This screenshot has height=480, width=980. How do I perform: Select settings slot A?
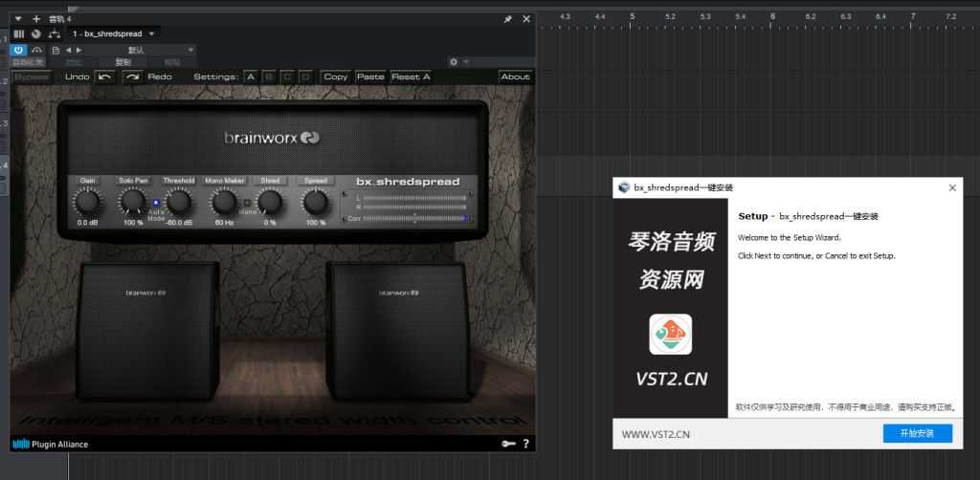coord(250,76)
